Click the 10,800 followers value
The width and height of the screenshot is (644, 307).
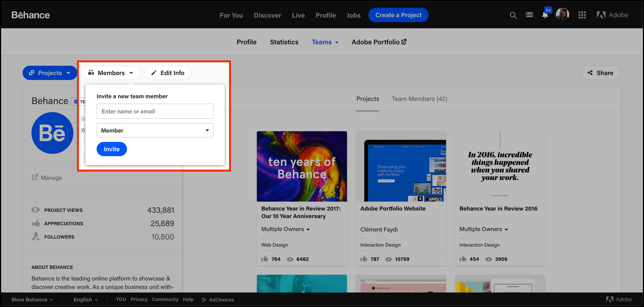162,237
